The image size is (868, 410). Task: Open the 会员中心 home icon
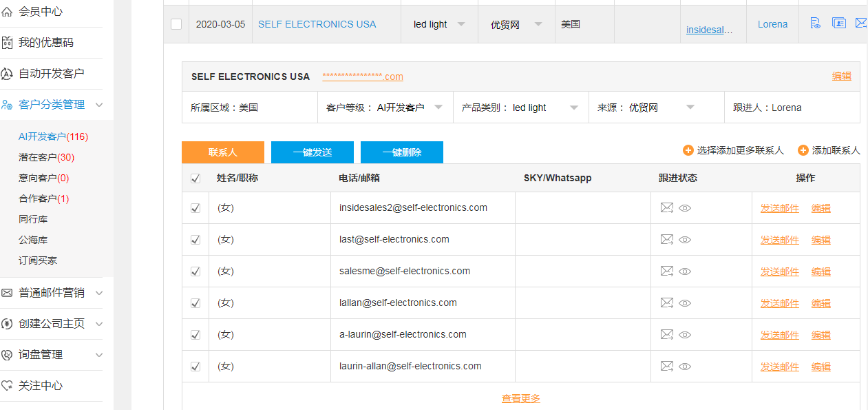coord(6,12)
